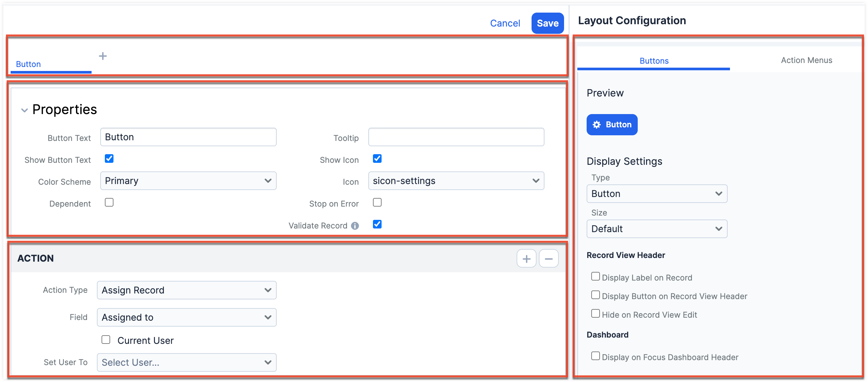Image resolution: width=868 pixels, height=382 pixels.
Task: Check Display on Focus Dashboard Header
Action: click(x=595, y=356)
